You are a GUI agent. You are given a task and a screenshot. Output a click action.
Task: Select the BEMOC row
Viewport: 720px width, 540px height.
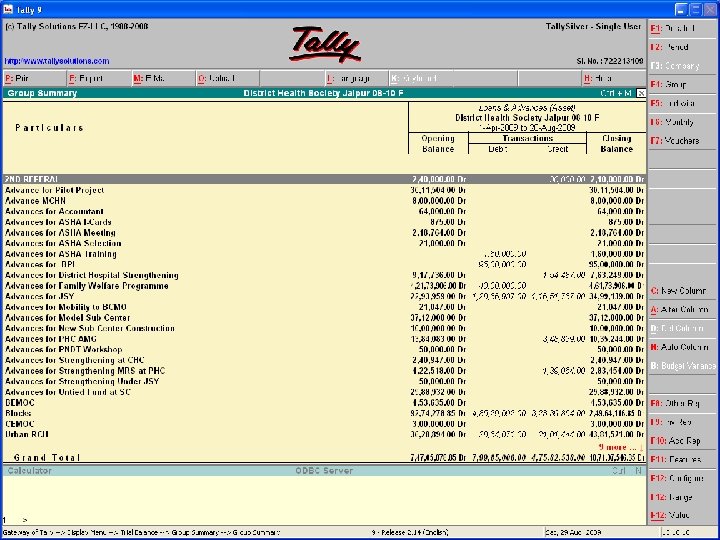324,403
